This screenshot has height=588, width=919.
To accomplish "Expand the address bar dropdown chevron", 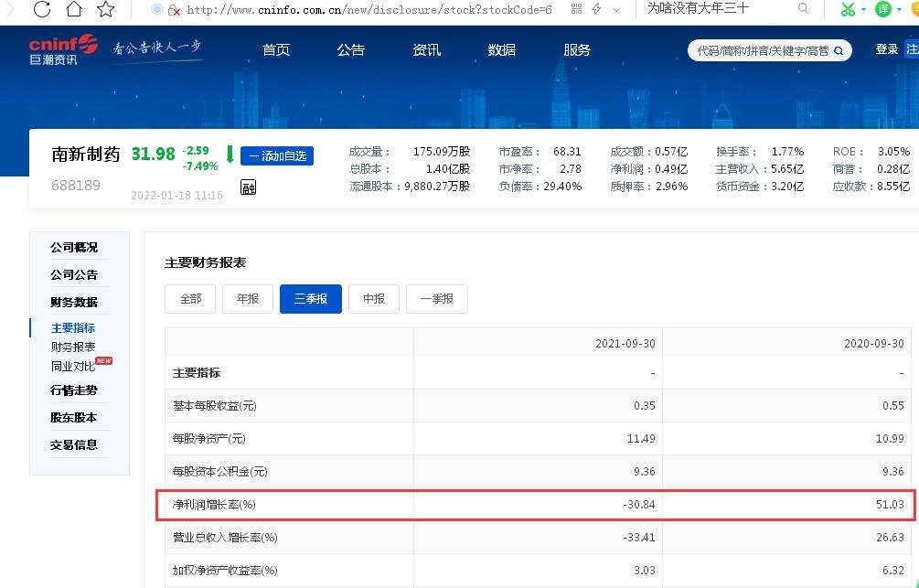I will coord(616,10).
